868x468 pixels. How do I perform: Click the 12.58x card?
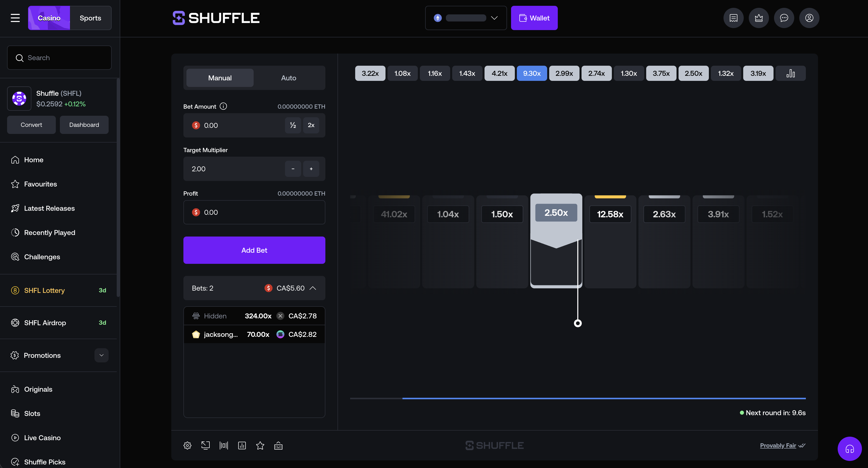point(610,241)
